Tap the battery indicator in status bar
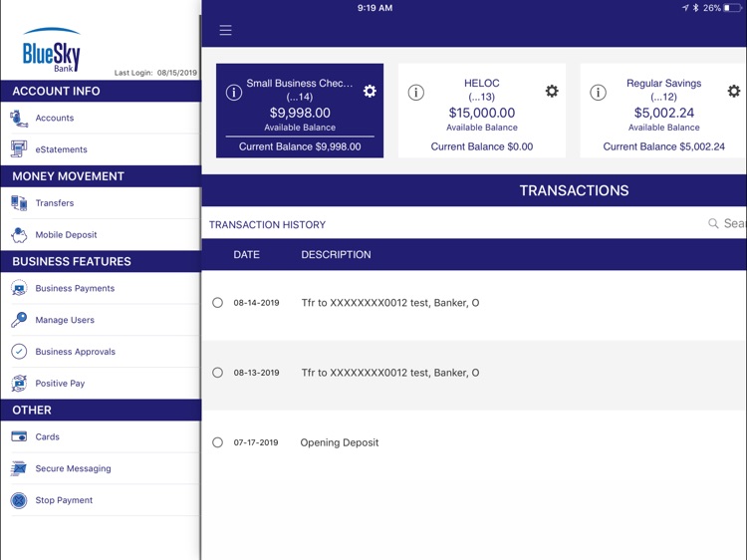 pos(733,8)
